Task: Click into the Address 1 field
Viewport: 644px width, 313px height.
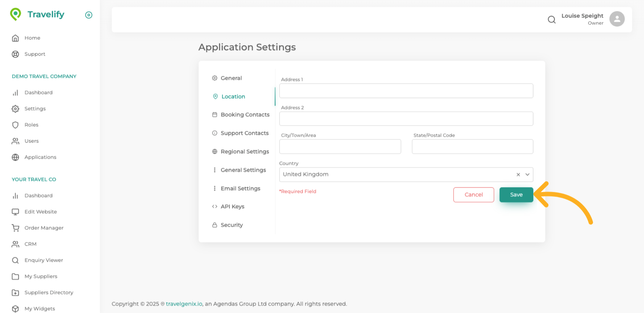Action: click(x=406, y=91)
